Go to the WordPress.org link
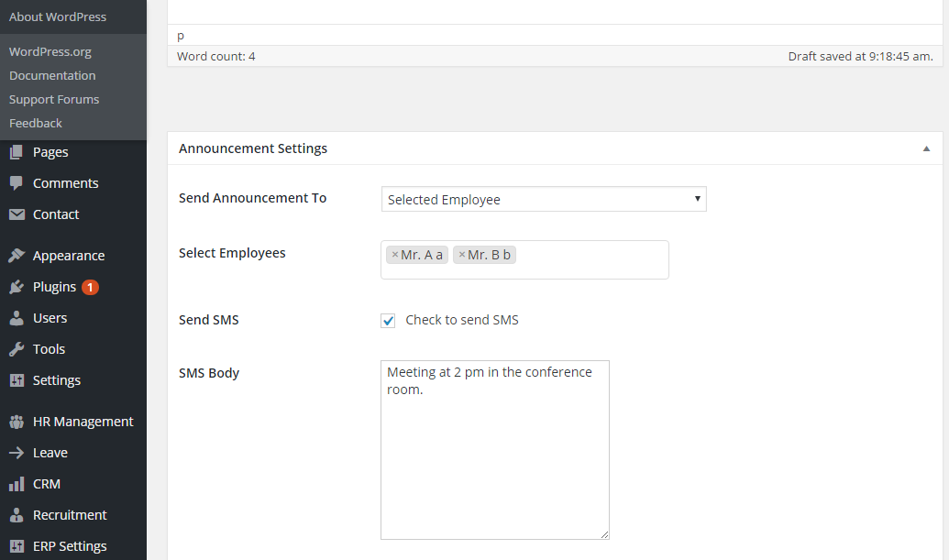949x560 pixels. (50, 51)
